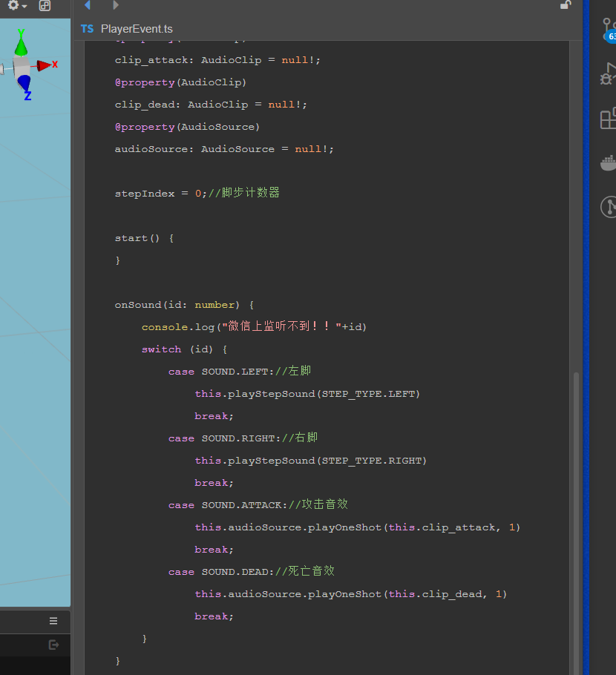Click the gray center cube of gizmo

coord(21,67)
